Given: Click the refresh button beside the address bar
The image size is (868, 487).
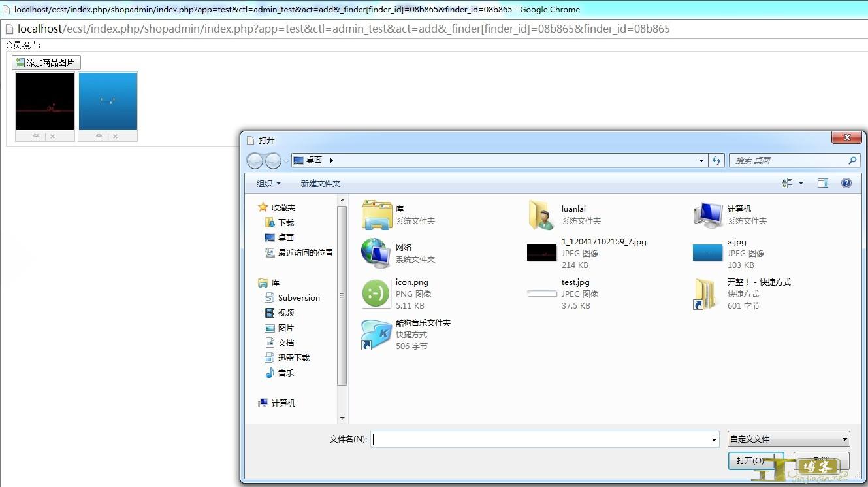Looking at the screenshot, I should click(716, 160).
